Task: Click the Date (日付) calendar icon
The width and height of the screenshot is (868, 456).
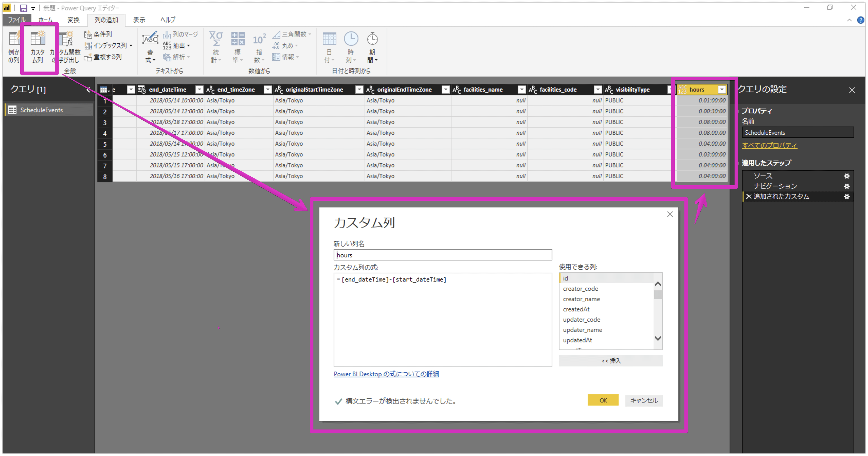Action: (x=329, y=39)
